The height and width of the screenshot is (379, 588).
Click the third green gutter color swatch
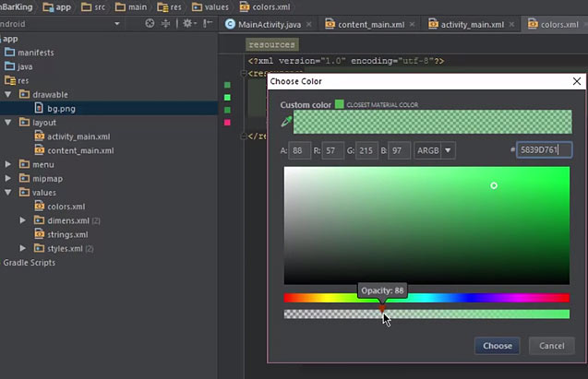point(227,110)
